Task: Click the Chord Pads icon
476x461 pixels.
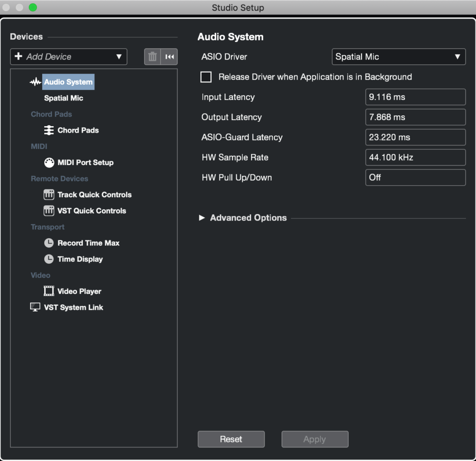Action: (49, 130)
